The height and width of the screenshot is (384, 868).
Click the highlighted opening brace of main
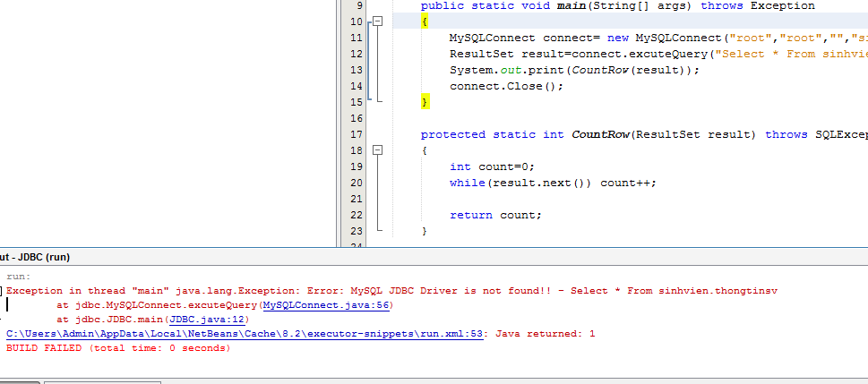click(x=425, y=21)
